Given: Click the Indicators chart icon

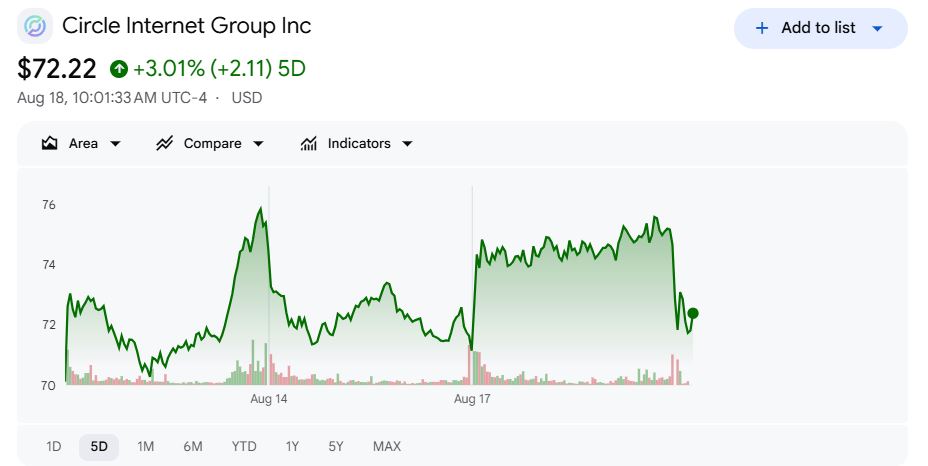Looking at the screenshot, I should pos(308,143).
